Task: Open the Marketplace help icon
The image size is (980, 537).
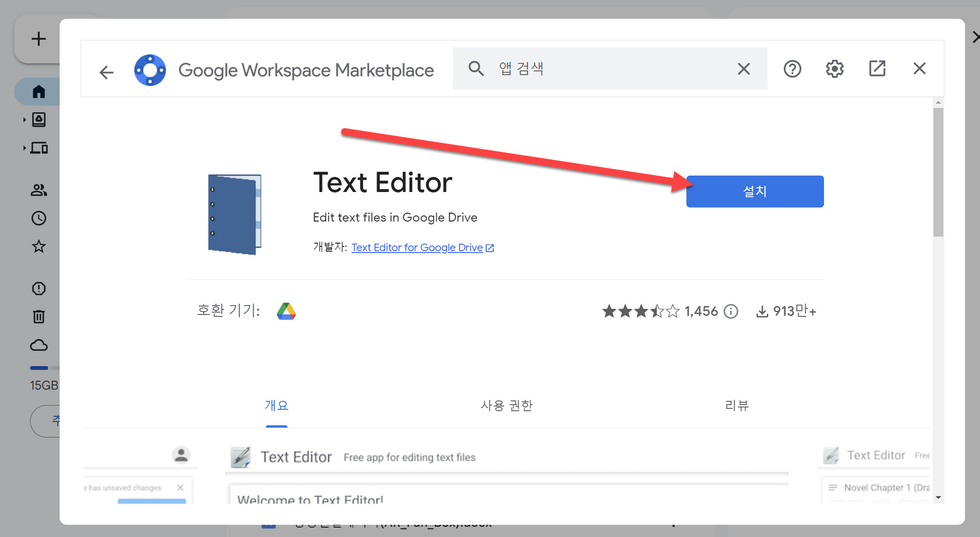Action: (x=792, y=69)
